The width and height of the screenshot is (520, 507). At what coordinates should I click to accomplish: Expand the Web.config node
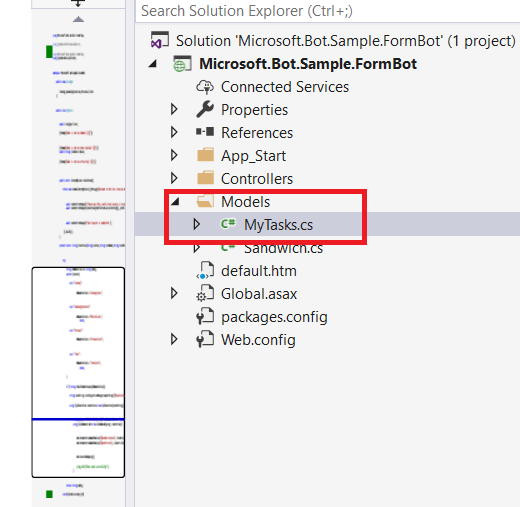(174, 339)
